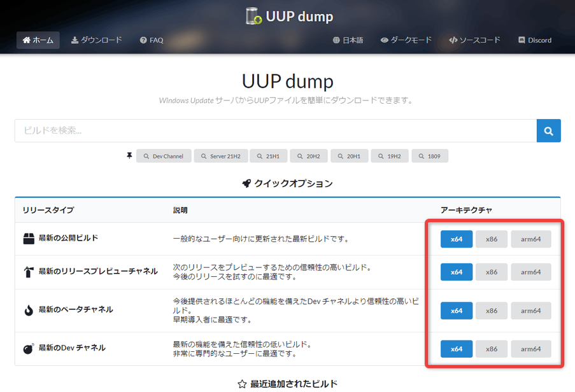Click the 説明 column header
575x392 pixels.
point(180,210)
